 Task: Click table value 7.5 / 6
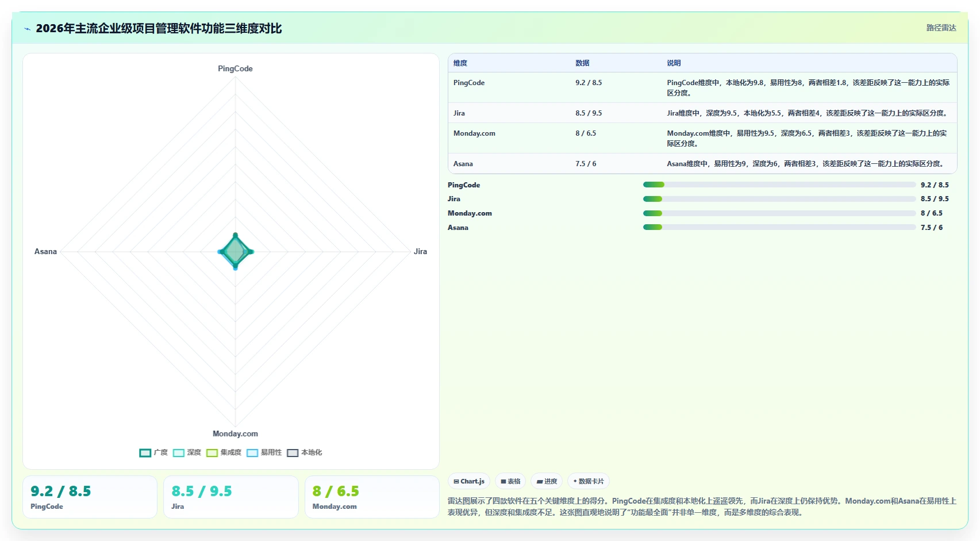(x=586, y=164)
